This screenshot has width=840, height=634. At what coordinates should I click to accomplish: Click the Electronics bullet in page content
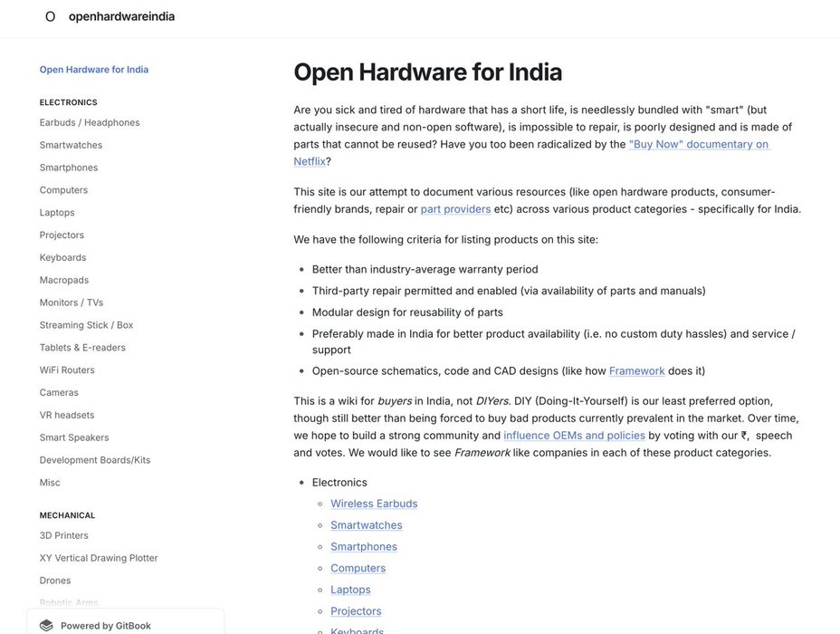click(339, 483)
